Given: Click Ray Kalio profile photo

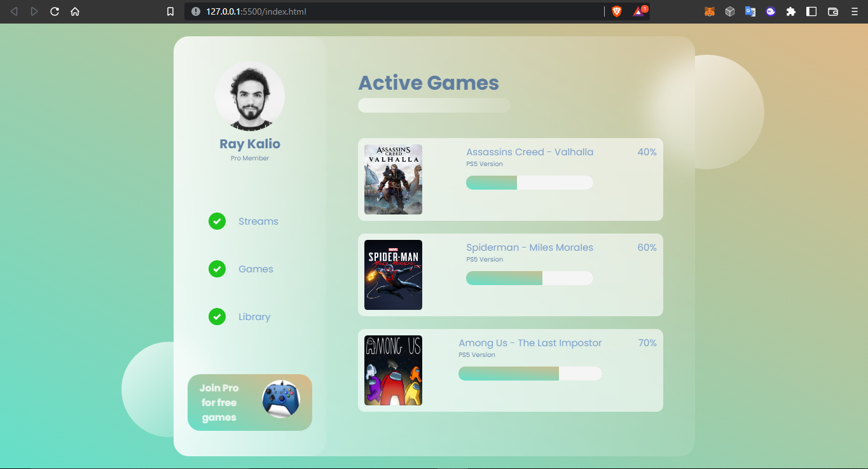Looking at the screenshot, I should click(250, 96).
